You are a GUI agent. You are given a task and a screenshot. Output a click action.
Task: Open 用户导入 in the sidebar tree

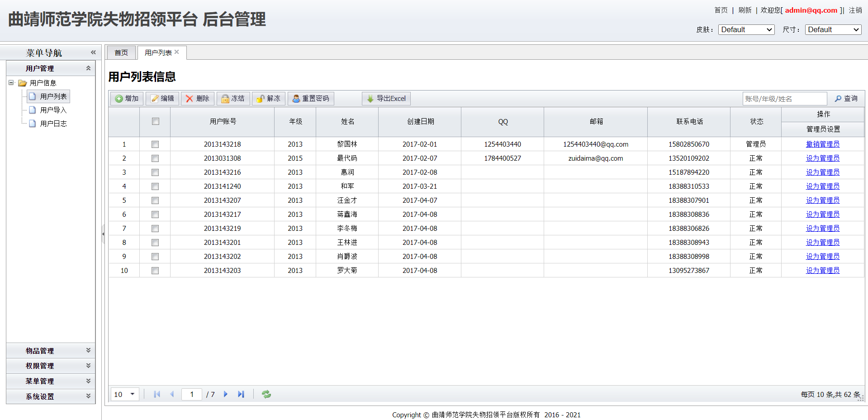48,110
